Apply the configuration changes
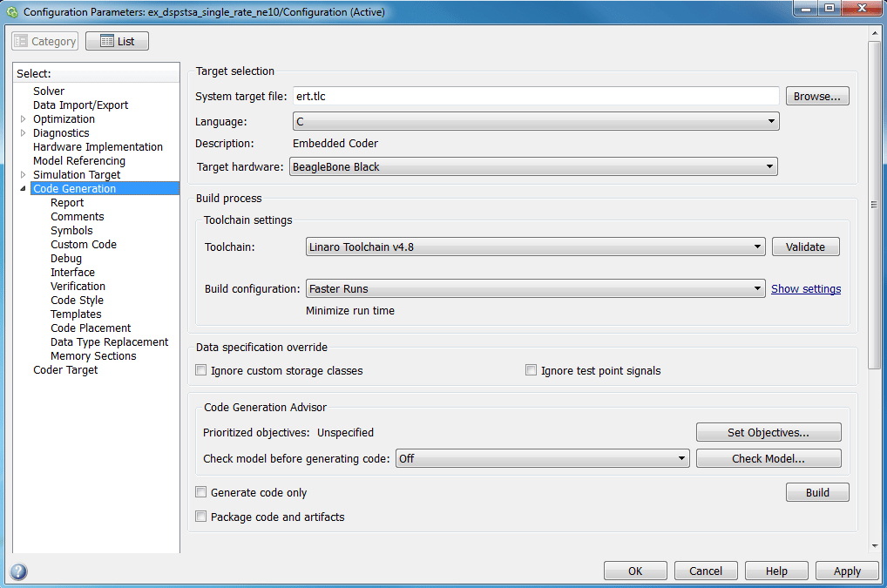 847,571
